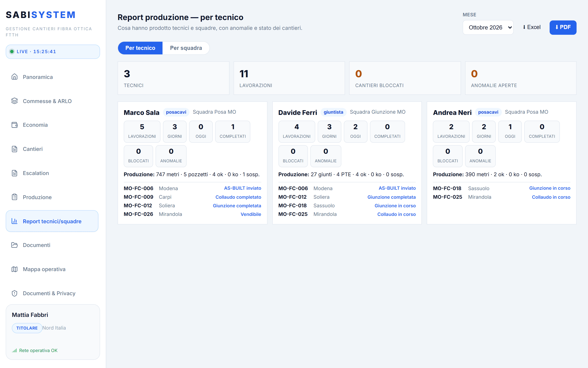
Task: Click Marco Sala's 5 LAVORAZIONI stat box
Action: (142, 132)
